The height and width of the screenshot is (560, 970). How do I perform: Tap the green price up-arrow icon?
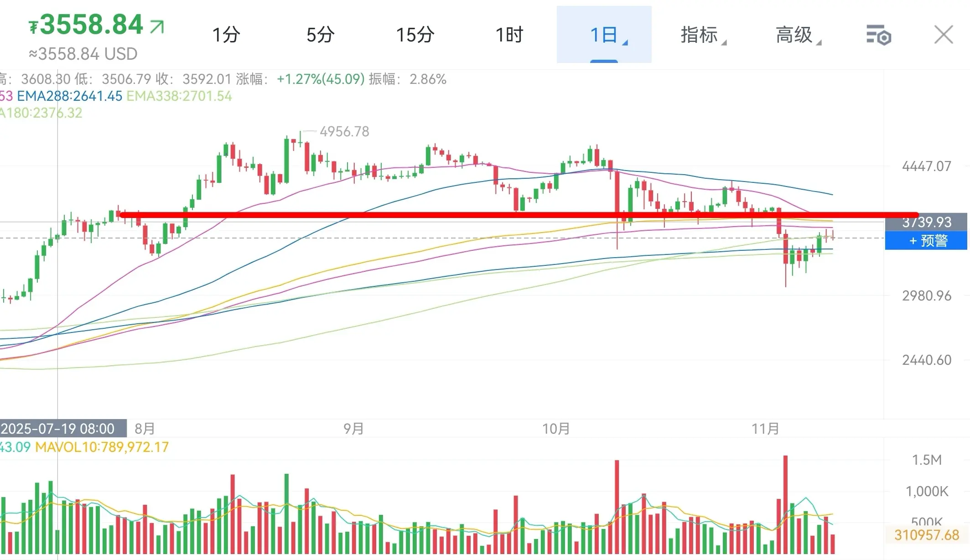[x=156, y=26]
